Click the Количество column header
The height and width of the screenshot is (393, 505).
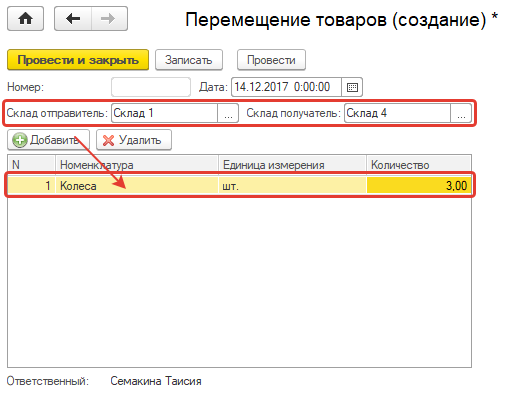point(419,165)
